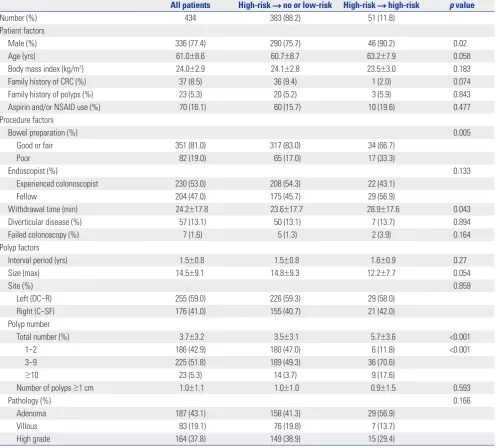Select the 'Number (%)' row label

coord(18,18)
